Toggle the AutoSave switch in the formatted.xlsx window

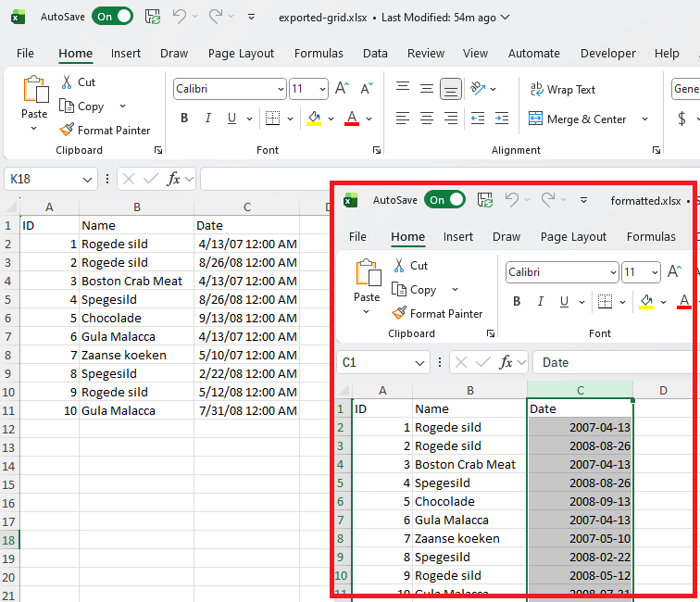click(x=444, y=200)
